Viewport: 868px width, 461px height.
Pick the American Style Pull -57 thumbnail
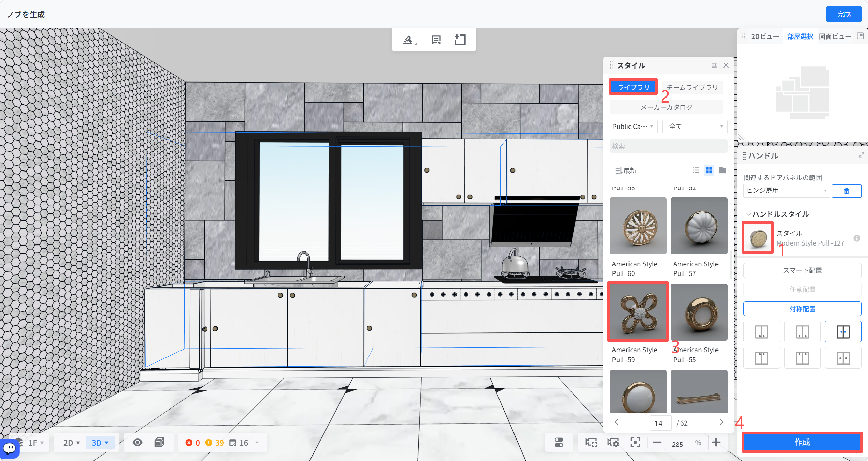(x=699, y=226)
